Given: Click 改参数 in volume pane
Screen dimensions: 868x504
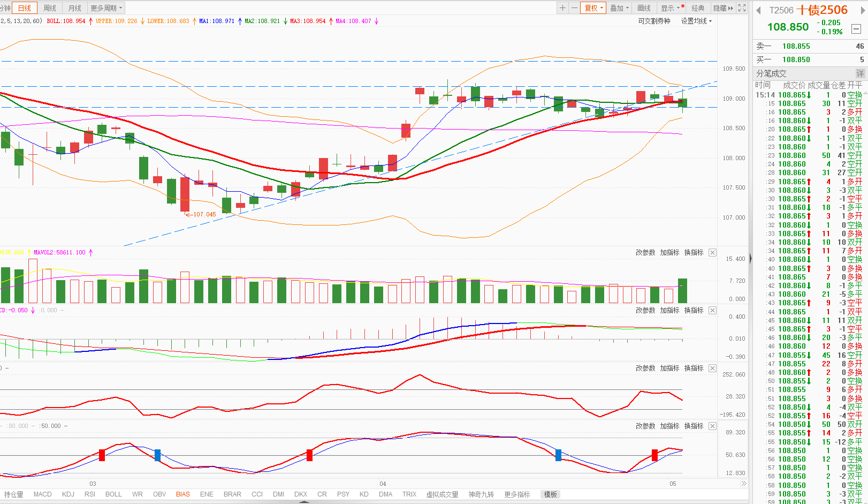Looking at the screenshot, I should tap(645, 252).
